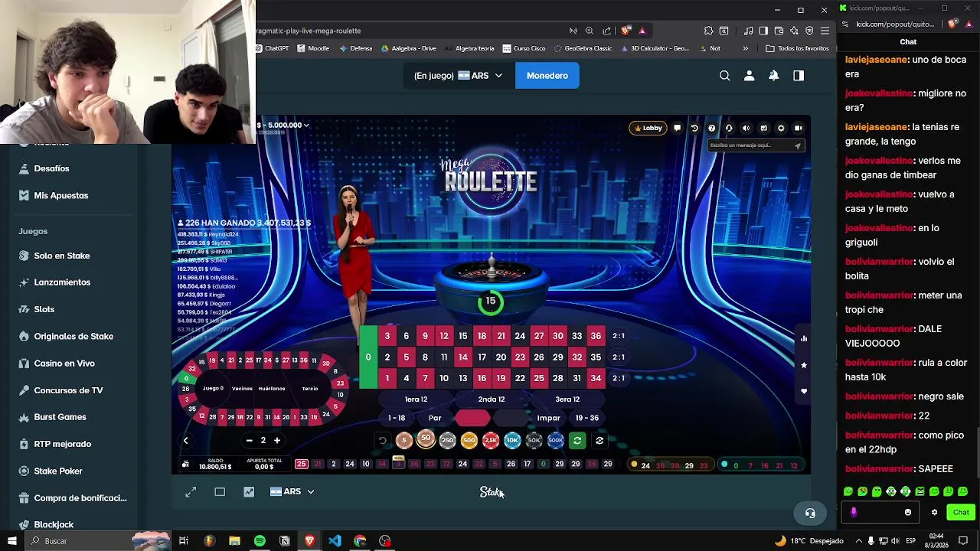Select Vecinos on the racetrack
Screen dimensions: 980x551
coord(242,389)
